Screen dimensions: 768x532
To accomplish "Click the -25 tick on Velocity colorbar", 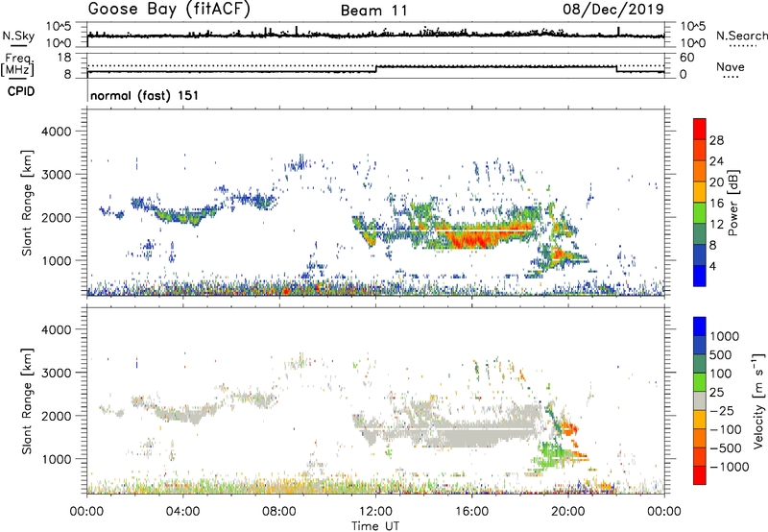I will pyautogui.click(x=722, y=411).
